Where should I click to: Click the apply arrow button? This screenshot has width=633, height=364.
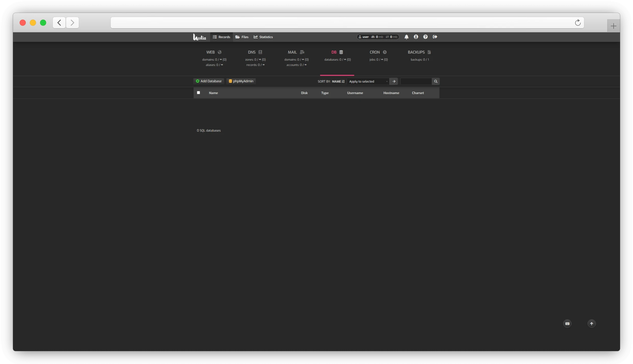point(394,81)
